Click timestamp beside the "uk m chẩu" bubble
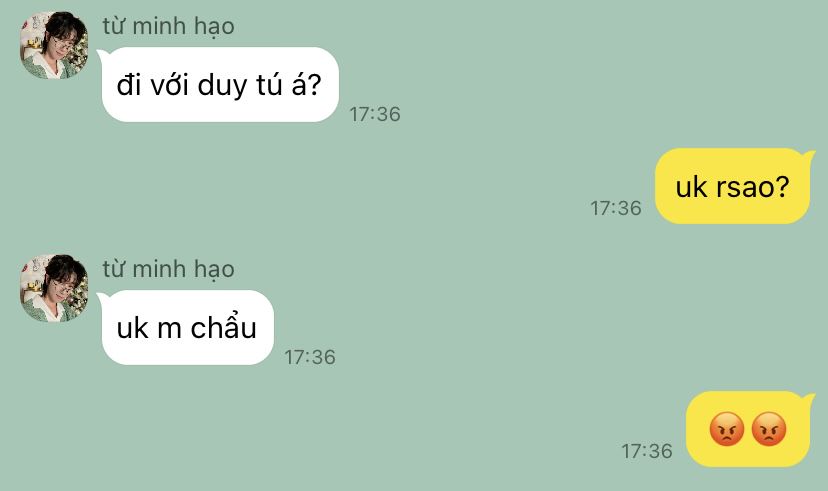The height and width of the screenshot is (491, 828). pos(310,357)
